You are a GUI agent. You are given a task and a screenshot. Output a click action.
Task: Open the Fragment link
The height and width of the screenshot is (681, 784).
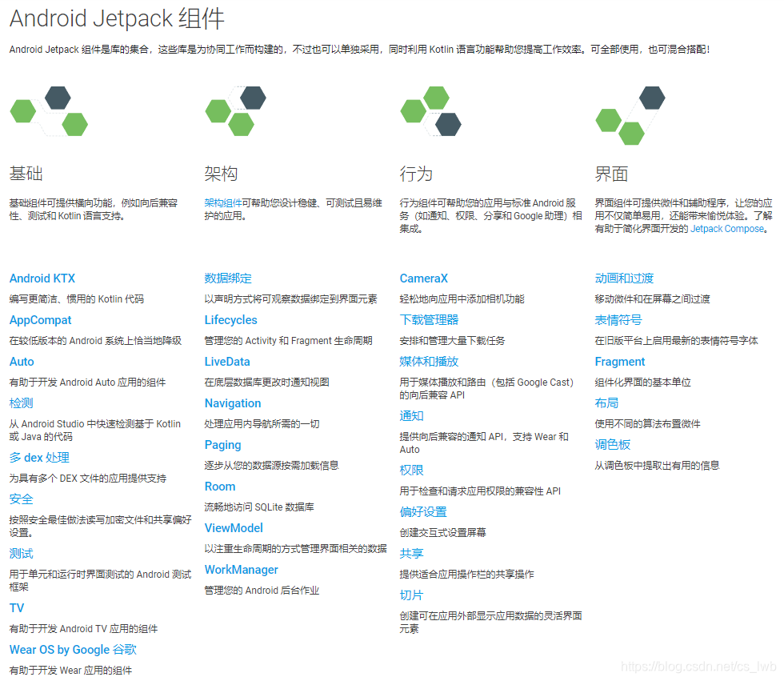(x=620, y=362)
